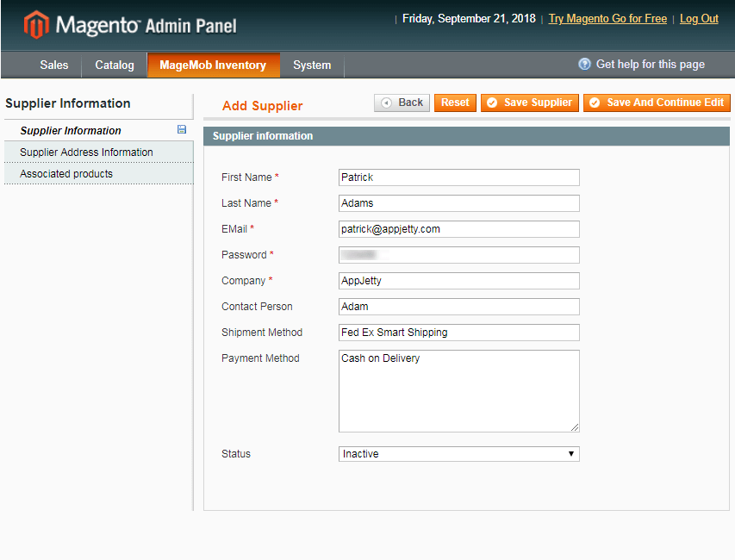Image resolution: width=735 pixels, height=560 pixels.
Task: Open the Sales menu
Action: pos(54,65)
